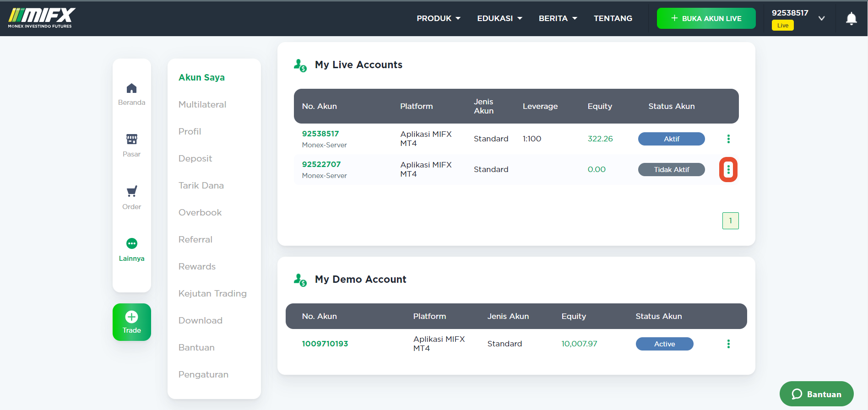The width and height of the screenshot is (868, 410).
Task: Open Kejutan Trading in side menu
Action: tap(212, 293)
